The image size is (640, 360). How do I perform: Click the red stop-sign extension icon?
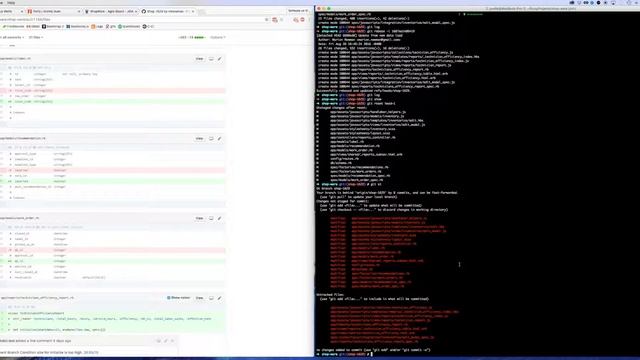click(x=302, y=19)
